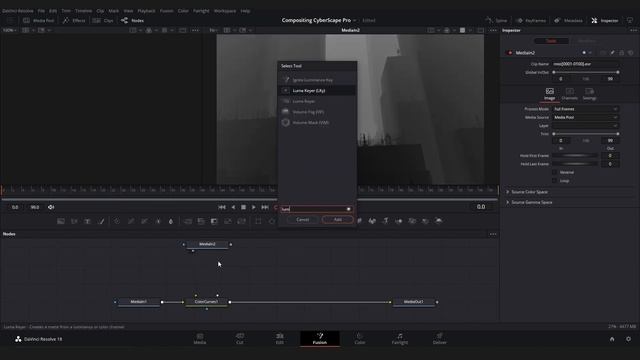Add the Camera 3D tool from the toolbar

412,221
